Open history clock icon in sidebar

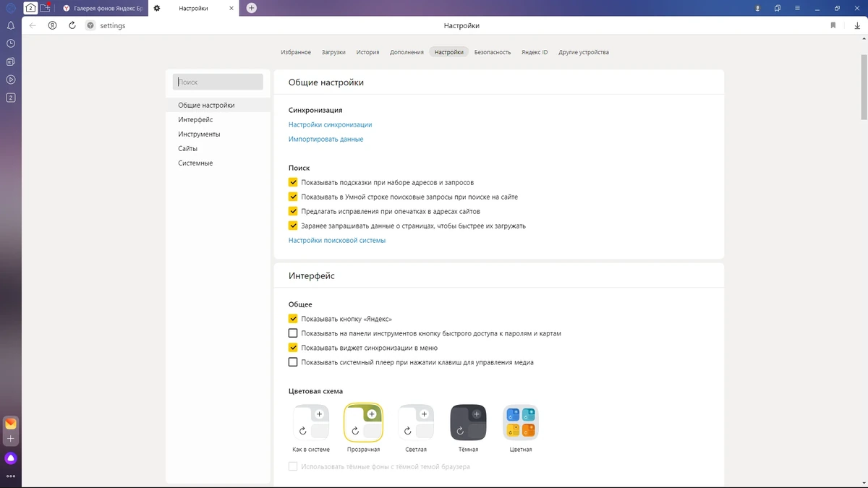(11, 43)
